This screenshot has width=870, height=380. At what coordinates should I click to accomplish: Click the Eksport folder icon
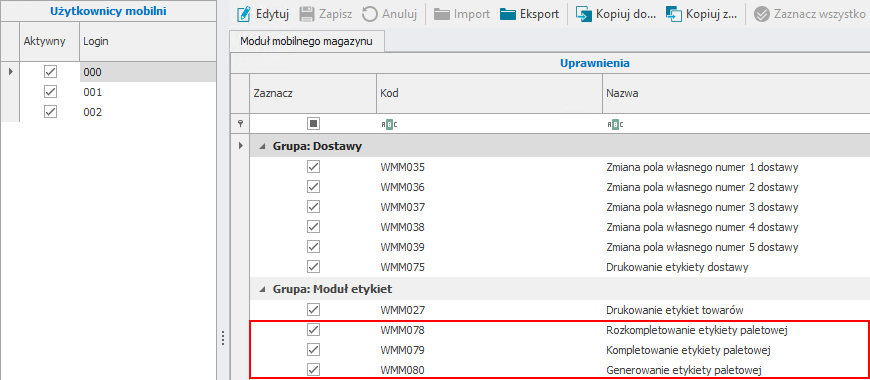tap(508, 14)
